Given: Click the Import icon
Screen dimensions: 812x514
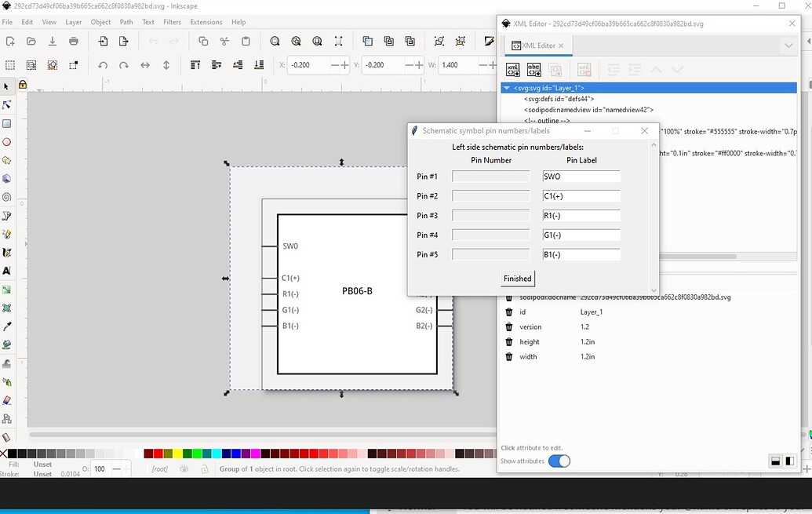Looking at the screenshot, I should [x=103, y=41].
